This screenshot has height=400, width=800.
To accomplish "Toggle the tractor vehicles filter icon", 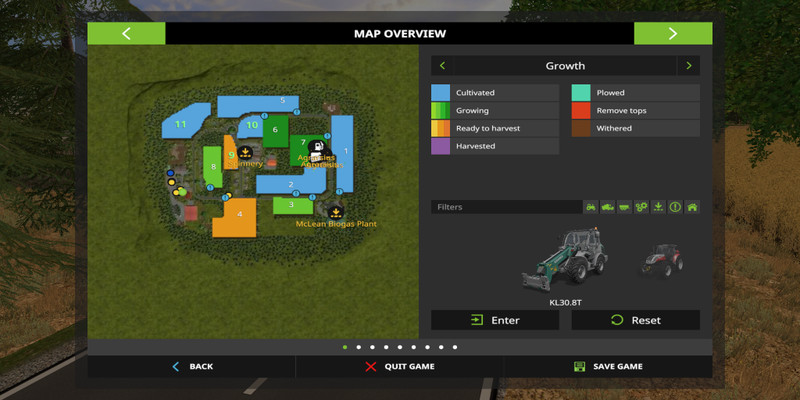I will pyautogui.click(x=591, y=207).
